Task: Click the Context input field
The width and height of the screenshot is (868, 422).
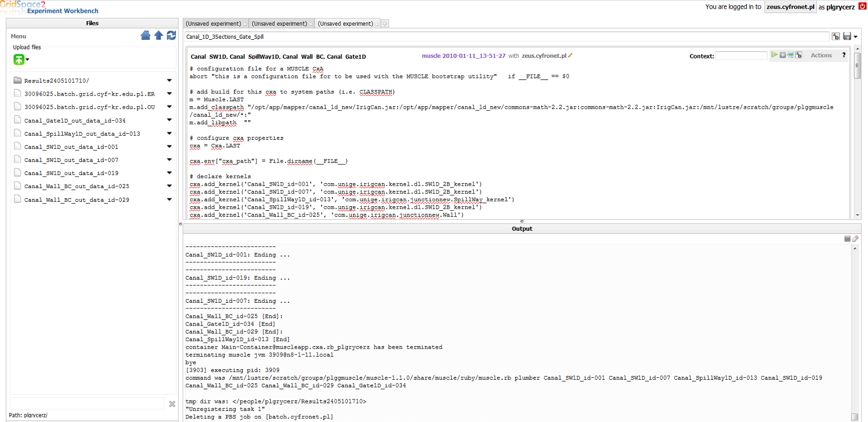Action: 741,56
